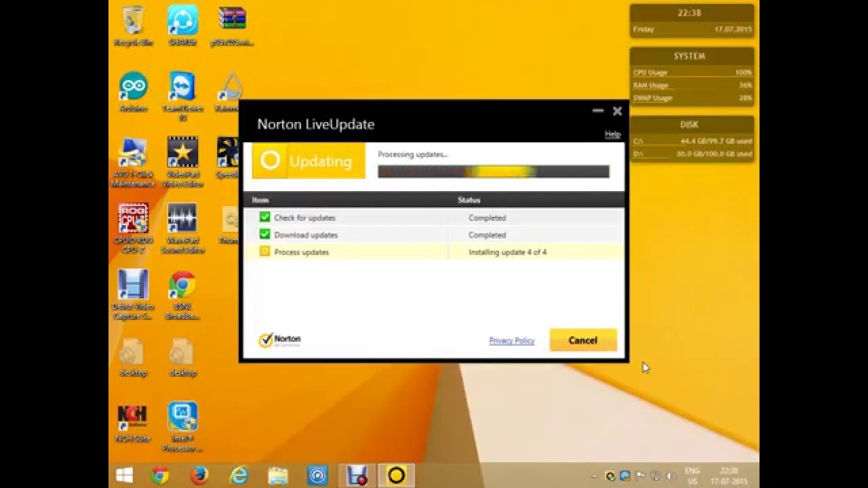Launch the Intel Processor utility shortcut
The height and width of the screenshot is (488, 868).
click(x=182, y=426)
